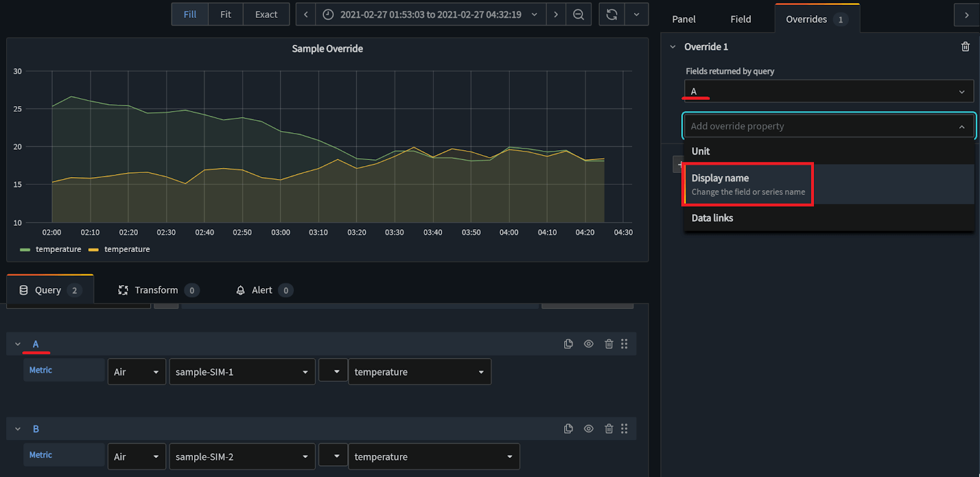The image size is (980, 477).
Task: Toggle visibility of query B
Action: point(589,429)
